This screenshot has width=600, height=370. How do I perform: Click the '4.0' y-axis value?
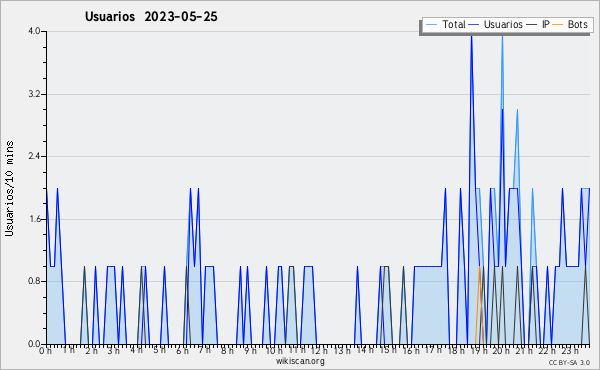[34, 31]
